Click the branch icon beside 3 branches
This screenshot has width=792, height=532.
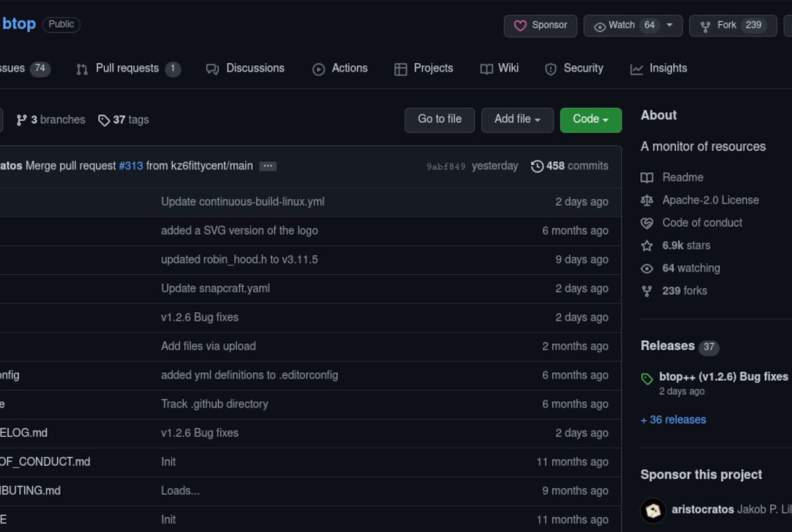pos(22,120)
